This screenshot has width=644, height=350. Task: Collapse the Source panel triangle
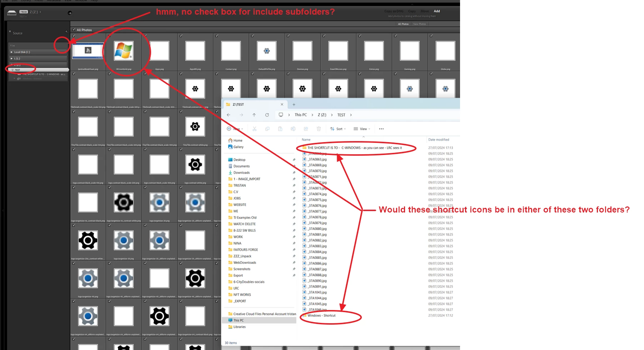pos(10,32)
